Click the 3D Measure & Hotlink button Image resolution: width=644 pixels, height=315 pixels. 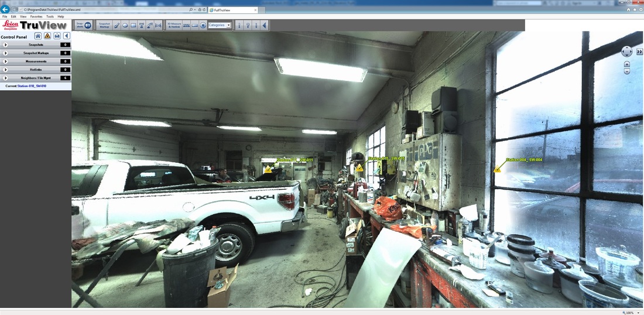pyautogui.click(x=174, y=25)
